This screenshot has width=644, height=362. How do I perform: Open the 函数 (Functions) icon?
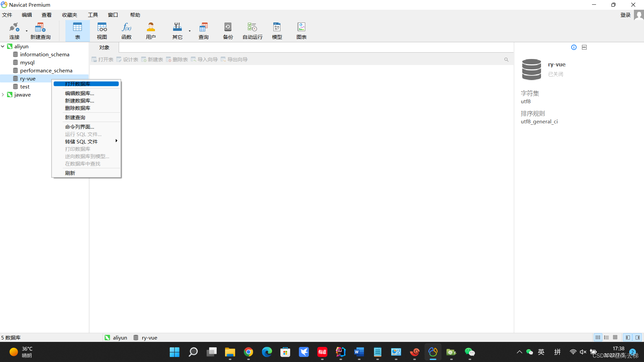(126, 30)
